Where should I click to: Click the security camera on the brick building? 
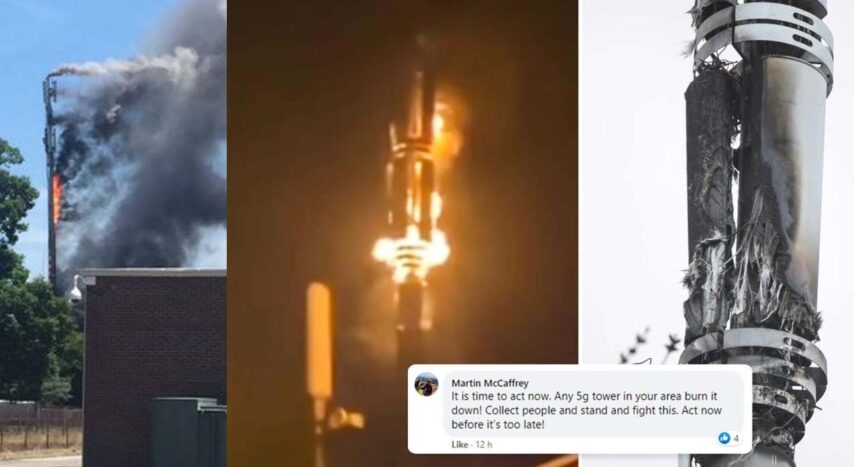76,291
